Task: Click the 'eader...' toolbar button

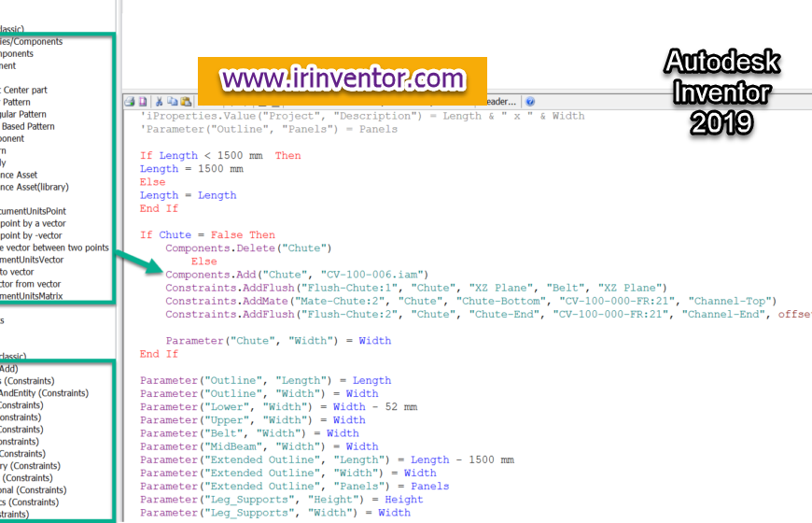Action: point(501,102)
